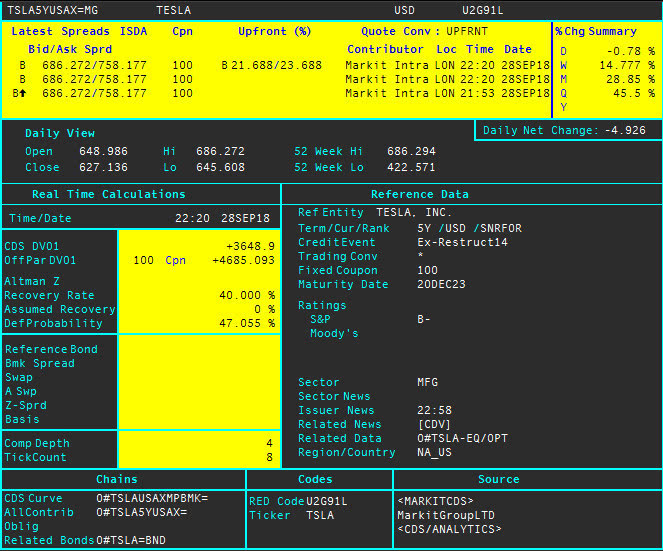663x551 pixels.
Task: Select the Latest Spreads heading
Action: tap(60, 31)
